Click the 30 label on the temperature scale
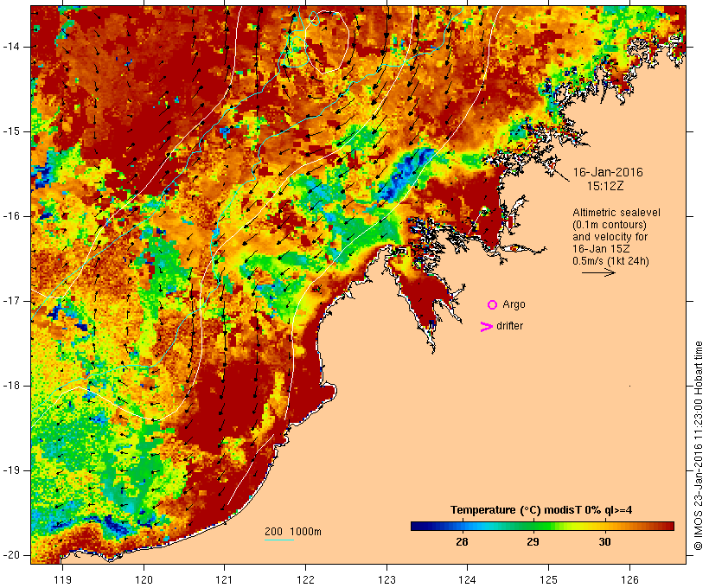709x588 pixels. (604, 541)
